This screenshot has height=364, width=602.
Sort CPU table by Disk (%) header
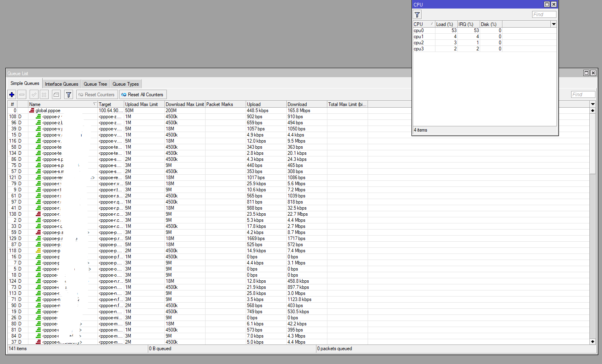pyautogui.click(x=491, y=24)
